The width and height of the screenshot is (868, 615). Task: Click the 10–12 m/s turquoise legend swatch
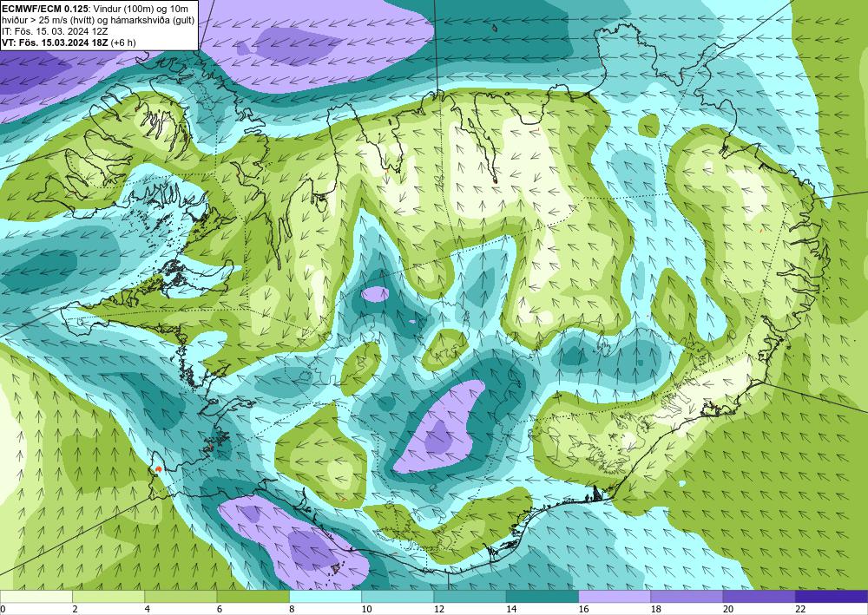tap(398, 596)
